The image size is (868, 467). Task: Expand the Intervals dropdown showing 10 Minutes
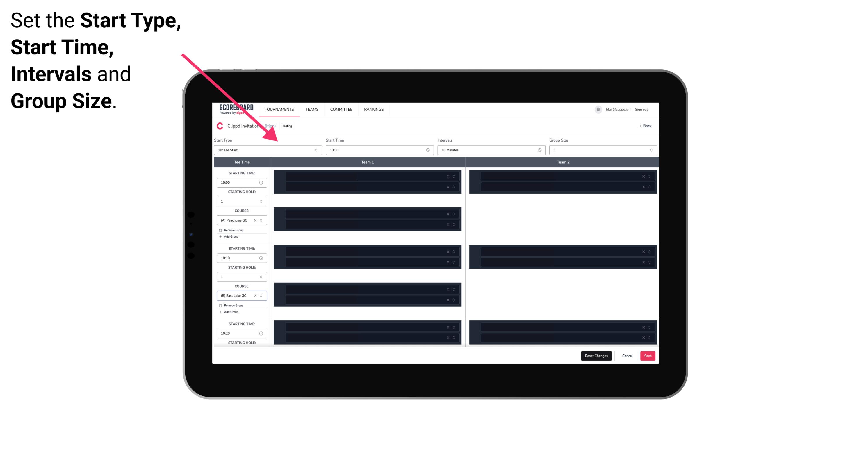pyautogui.click(x=489, y=150)
